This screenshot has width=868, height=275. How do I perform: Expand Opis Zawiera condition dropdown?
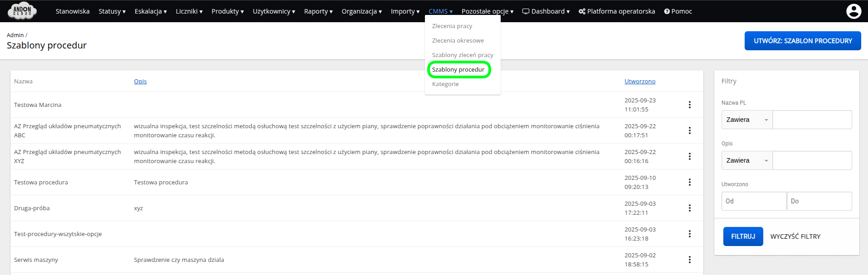[746, 160]
